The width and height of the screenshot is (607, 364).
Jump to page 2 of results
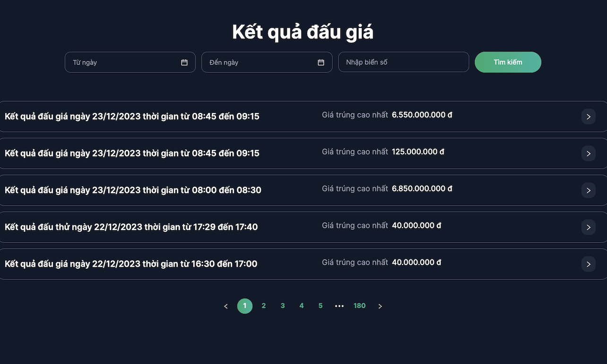(x=264, y=306)
